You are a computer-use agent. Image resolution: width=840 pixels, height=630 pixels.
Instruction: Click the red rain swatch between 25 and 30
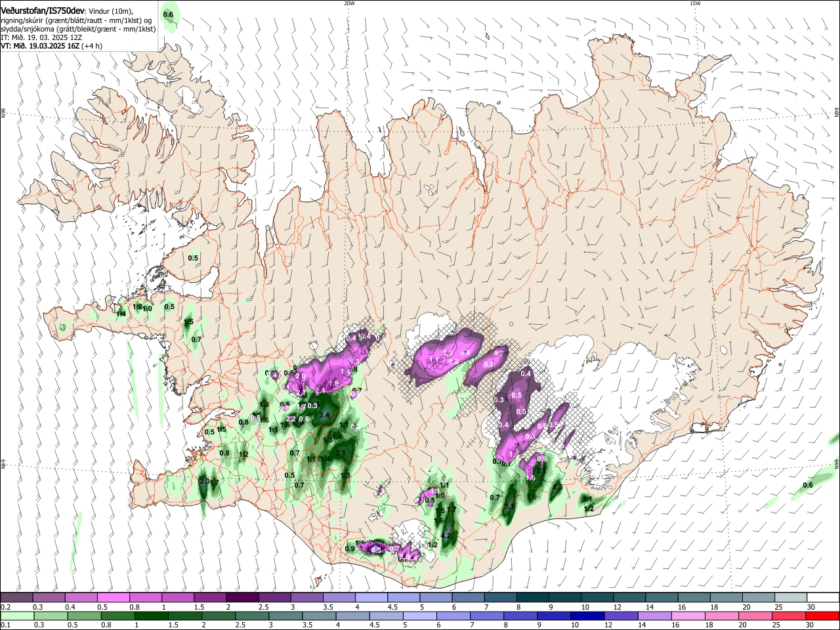tap(790, 616)
